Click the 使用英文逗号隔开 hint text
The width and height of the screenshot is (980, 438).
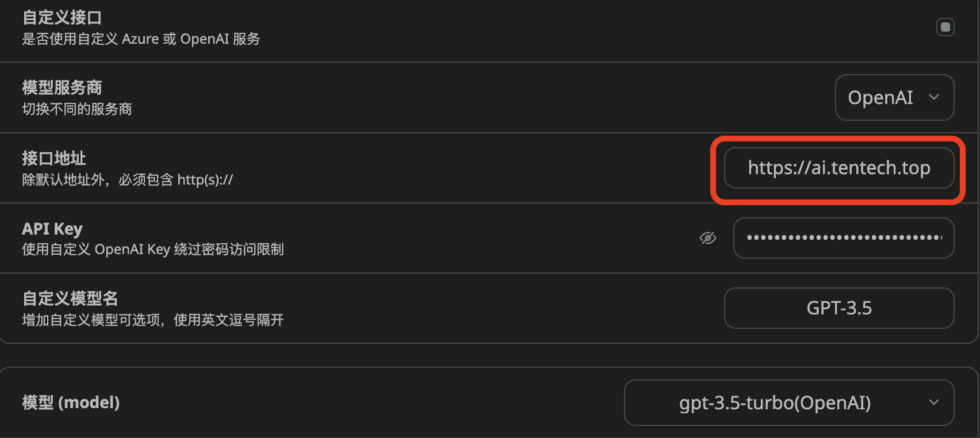coord(229,320)
